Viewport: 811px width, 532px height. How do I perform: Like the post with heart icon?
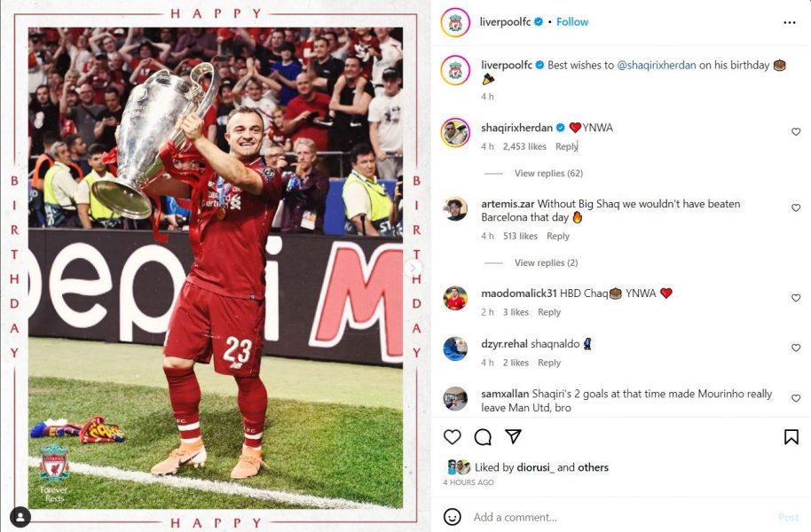point(452,437)
